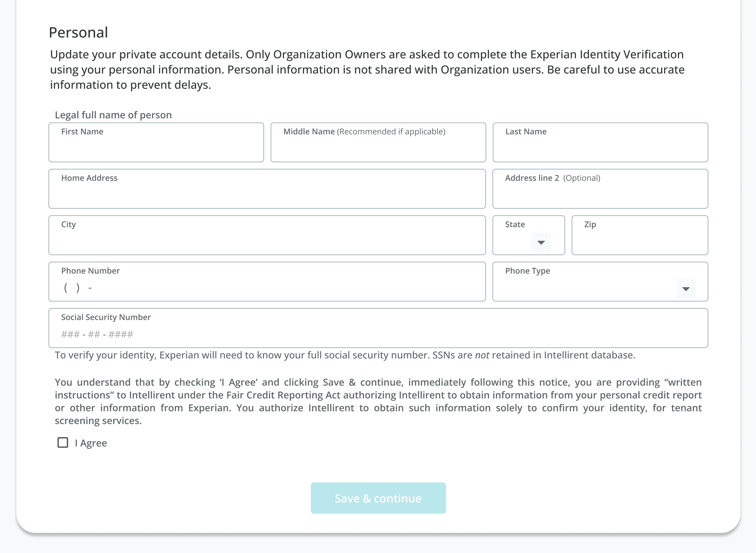Click the Phone Type chevron icon

pos(686,288)
